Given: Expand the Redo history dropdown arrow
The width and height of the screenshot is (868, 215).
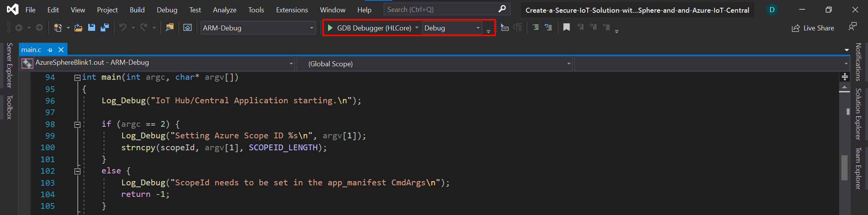Looking at the screenshot, I should point(154,28).
